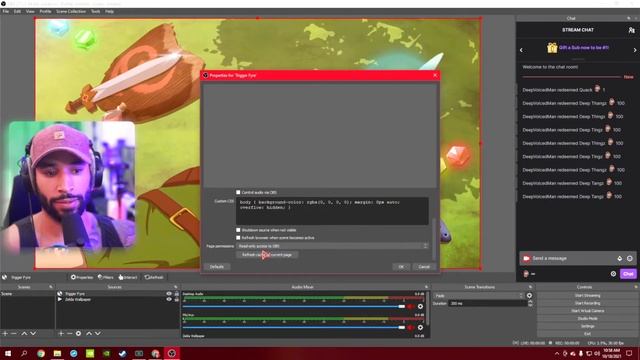Cancel the properties dialog
This screenshot has width=640, height=360.
[x=424, y=267]
